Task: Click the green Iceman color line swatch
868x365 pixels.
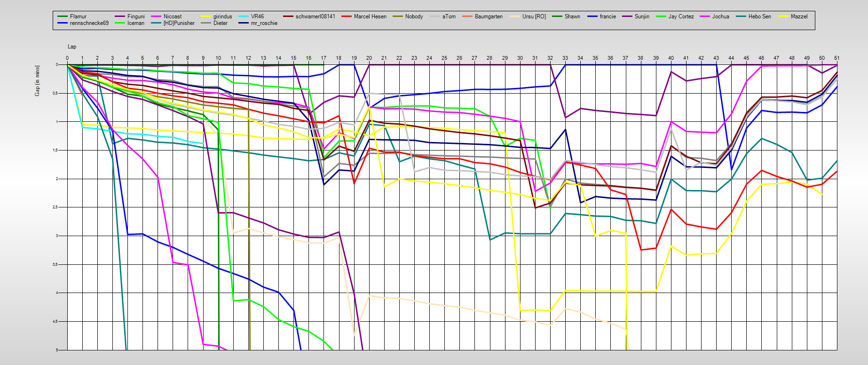Action: tap(119, 23)
